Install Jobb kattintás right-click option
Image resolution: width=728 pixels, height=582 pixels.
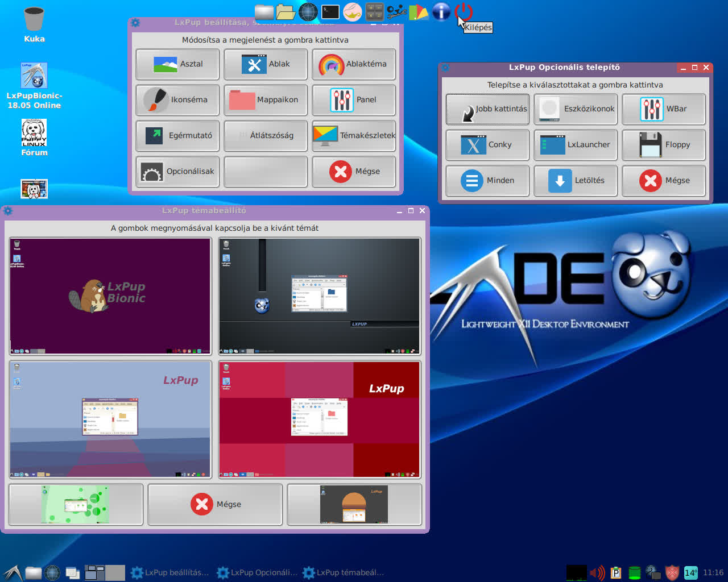point(487,109)
